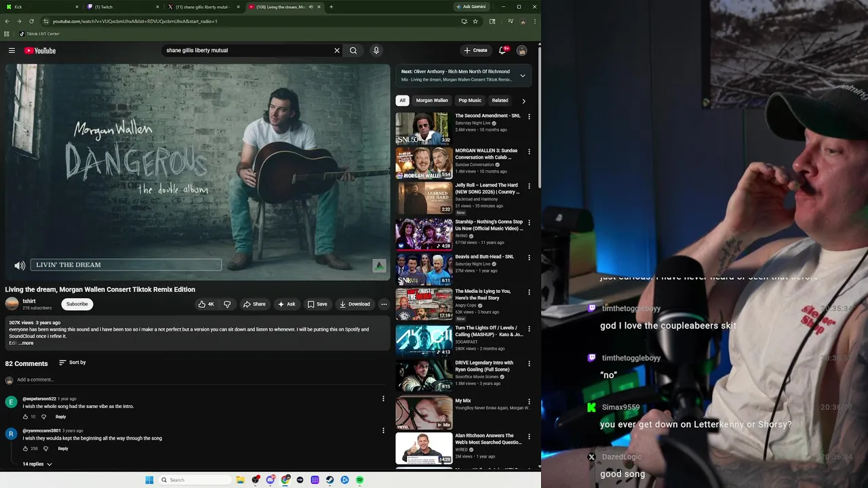Open more actions for the video

click(x=384, y=304)
